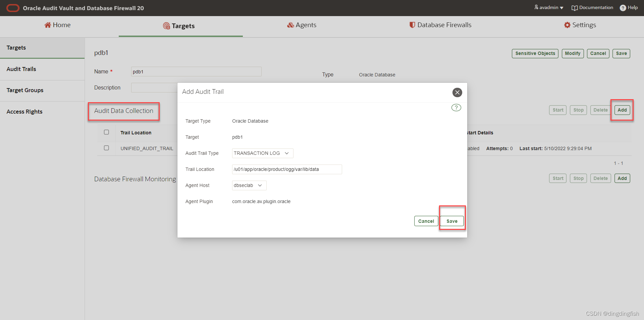Click the Help question mark icon
Screen dimensions: 644x320
[x=623, y=8]
